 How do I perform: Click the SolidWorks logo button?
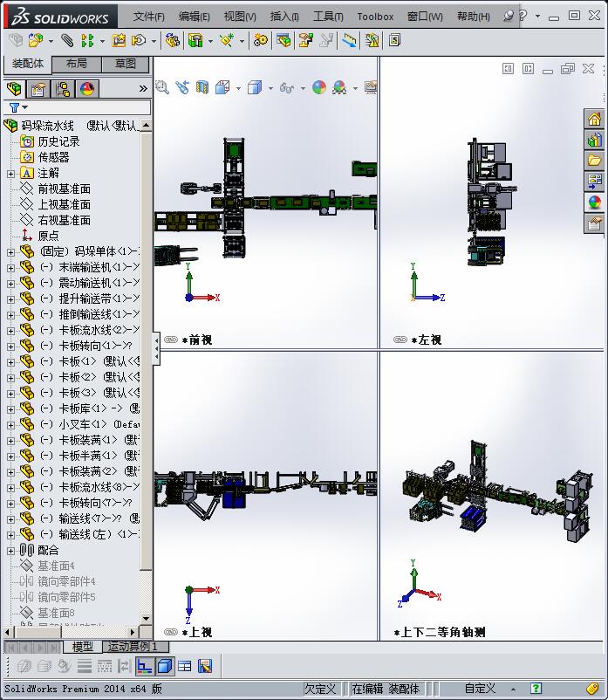tap(60, 17)
